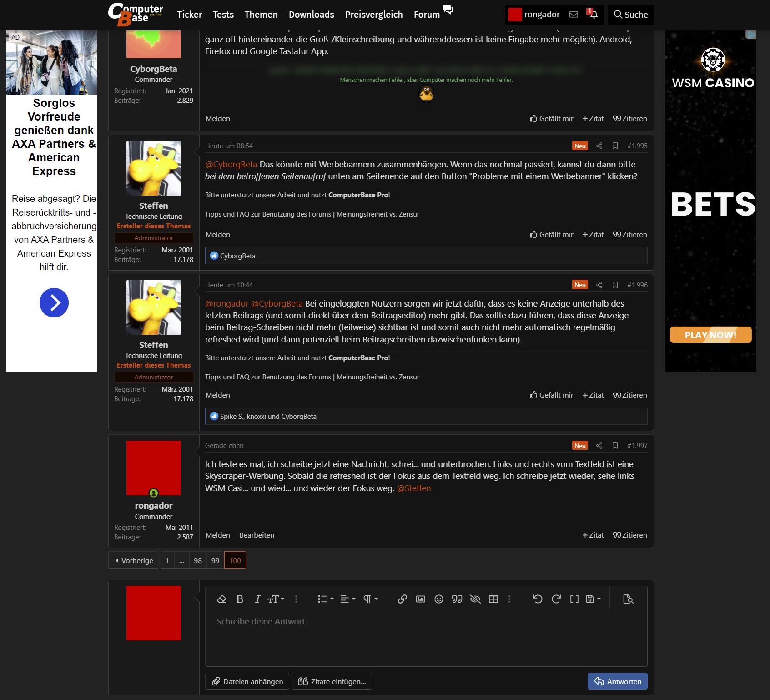Expand the second more-options menu in the editor

coord(509,599)
